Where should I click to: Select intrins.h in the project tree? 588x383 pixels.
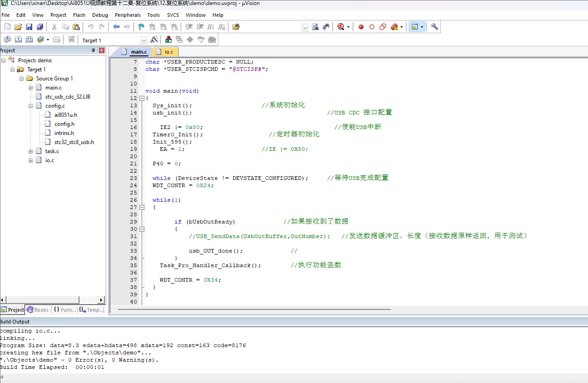pyautogui.click(x=64, y=133)
